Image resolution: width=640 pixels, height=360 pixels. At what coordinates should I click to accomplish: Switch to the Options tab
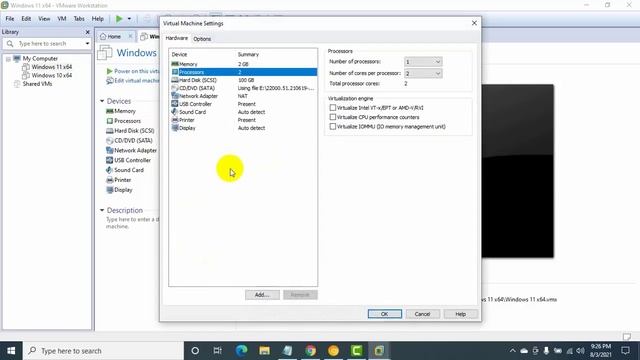point(202,39)
